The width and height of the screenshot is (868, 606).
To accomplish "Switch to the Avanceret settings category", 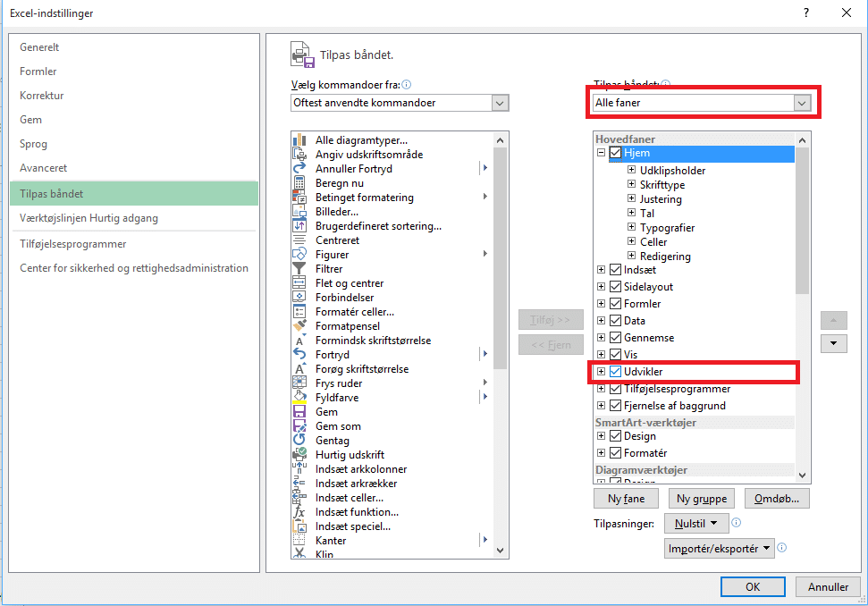I will point(42,167).
